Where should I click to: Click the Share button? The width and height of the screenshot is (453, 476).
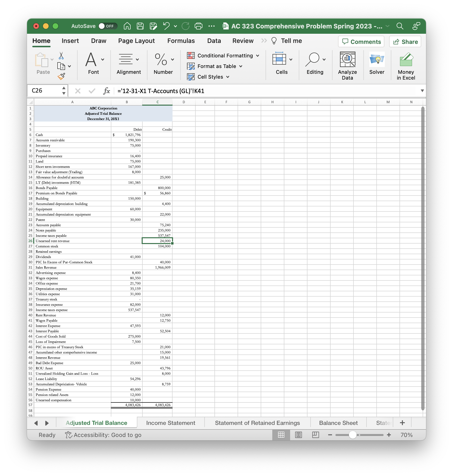(405, 41)
